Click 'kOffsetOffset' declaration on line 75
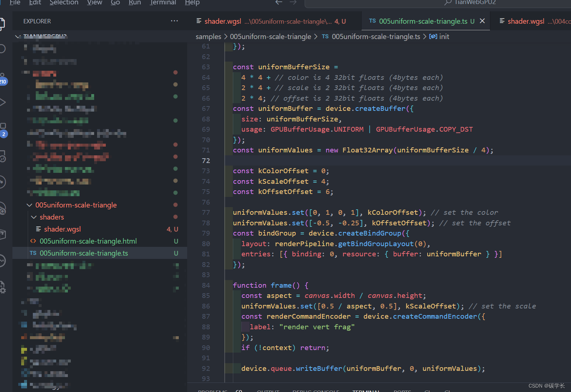This screenshot has height=392, width=571. pos(285,192)
